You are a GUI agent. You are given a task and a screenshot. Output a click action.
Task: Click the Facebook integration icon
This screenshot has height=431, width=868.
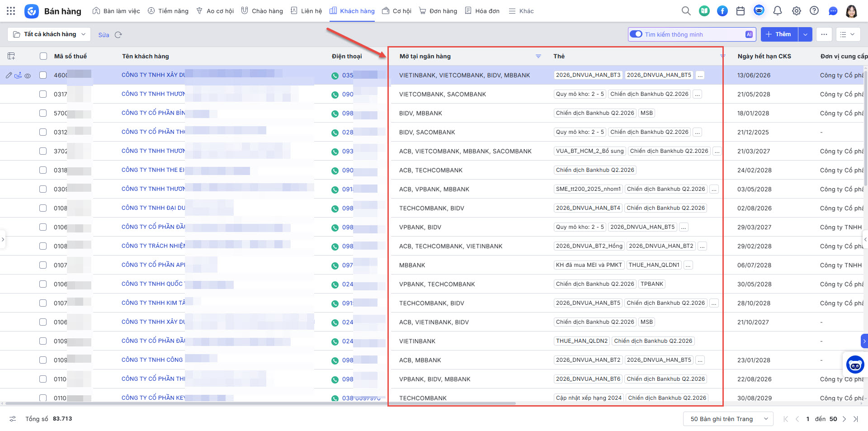pyautogui.click(x=722, y=11)
